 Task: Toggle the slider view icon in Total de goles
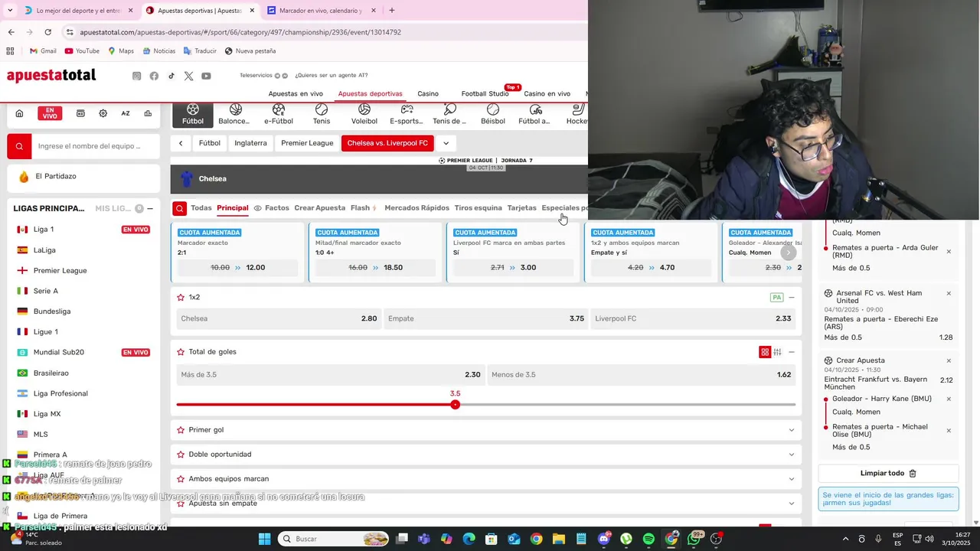click(x=777, y=352)
